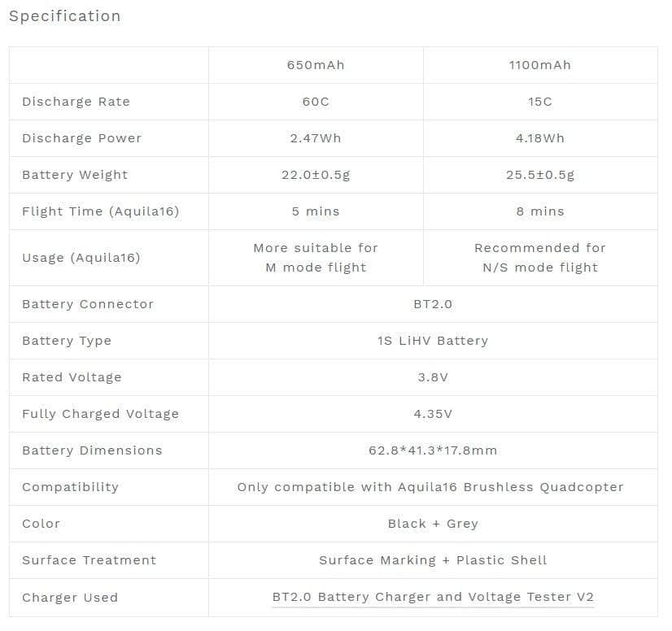Open the BT2.0 Battery Charger and Voltage Tester V2 link
Screen dimensions: 672x631
433,597
